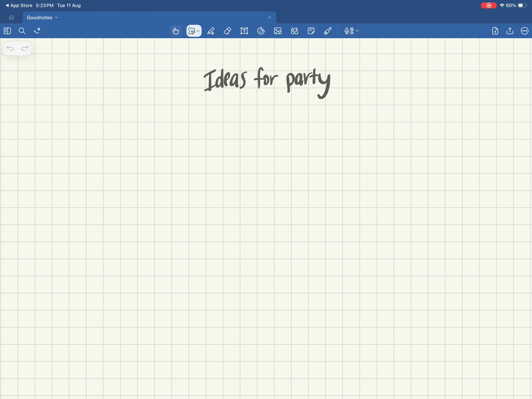The height and width of the screenshot is (399, 532).
Task: Expand the Lasso tool options chevron
Action: (198, 31)
